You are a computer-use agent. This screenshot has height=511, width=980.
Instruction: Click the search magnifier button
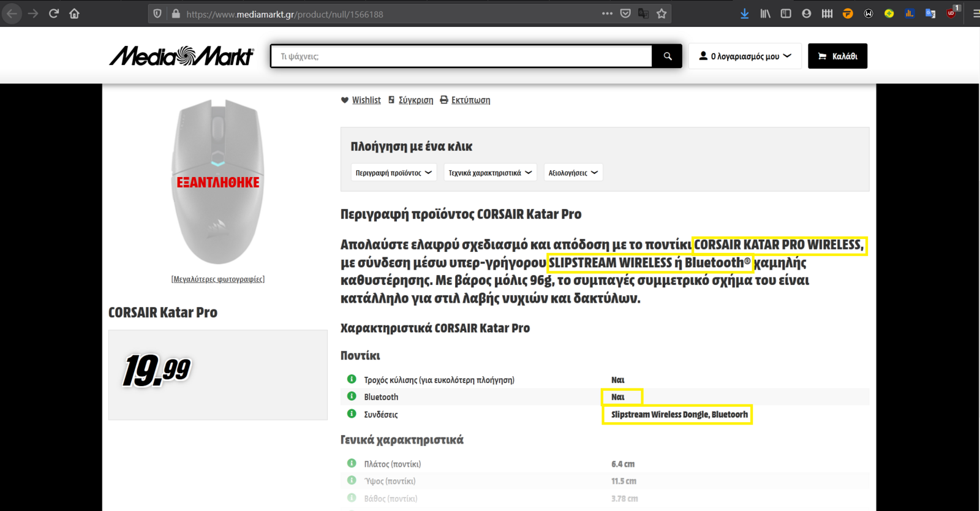pyautogui.click(x=668, y=56)
